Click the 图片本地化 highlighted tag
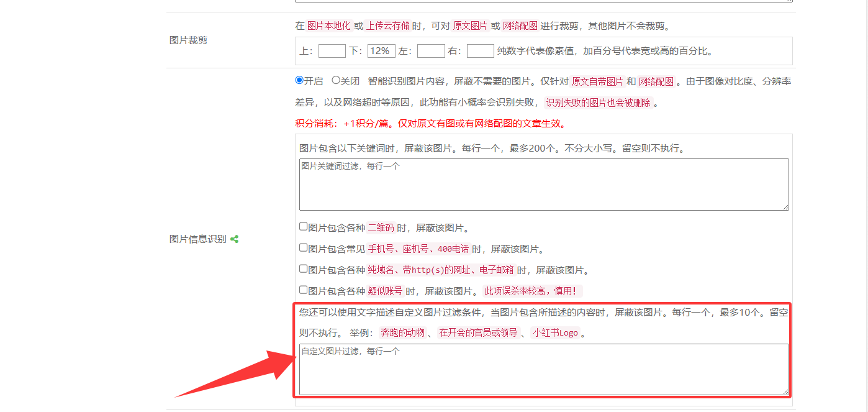 (329, 26)
